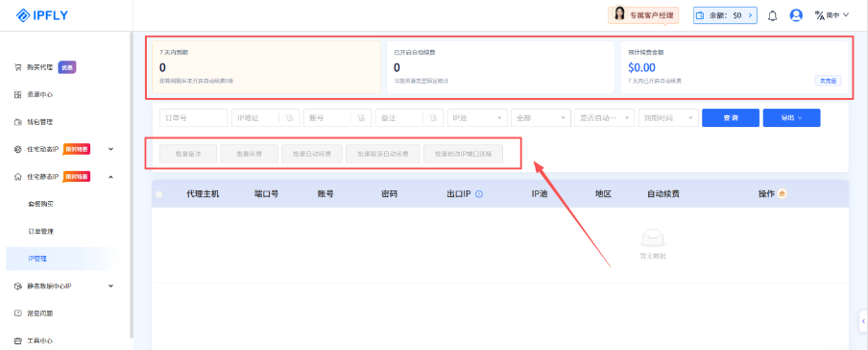Select 套餐购买 submenu item
This screenshot has width=868, height=350.
click(x=40, y=204)
